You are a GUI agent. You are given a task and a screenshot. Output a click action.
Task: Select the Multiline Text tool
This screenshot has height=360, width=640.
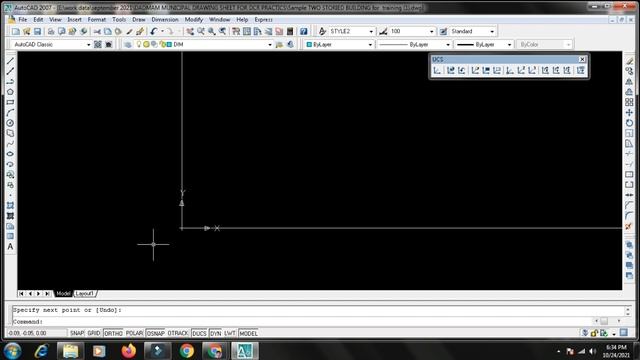(10, 247)
